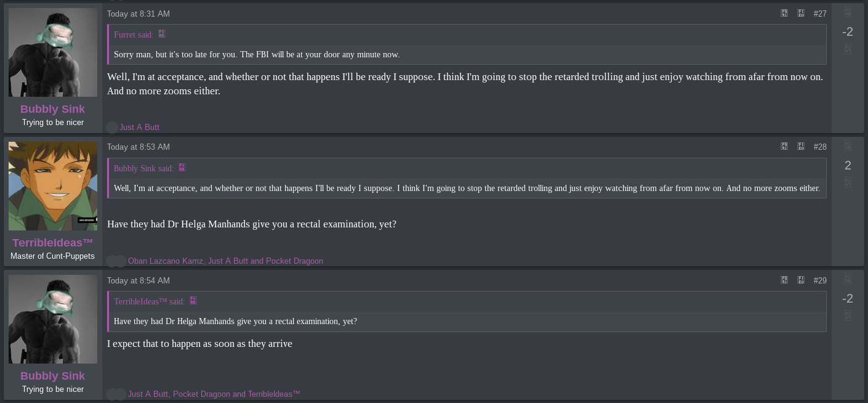
Task: Jump to Furret's quoted post via arrow icon
Action: [162, 34]
